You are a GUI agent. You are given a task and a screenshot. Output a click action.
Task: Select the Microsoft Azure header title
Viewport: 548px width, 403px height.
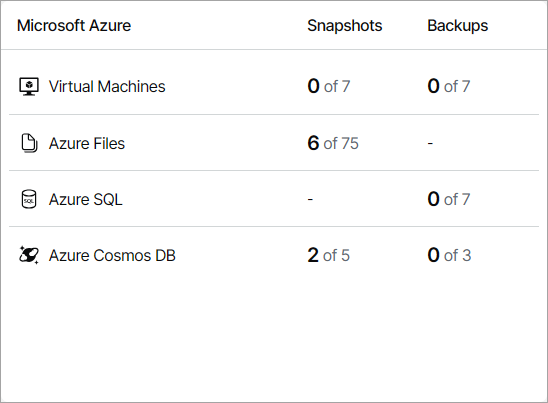click(x=74, y=26)
